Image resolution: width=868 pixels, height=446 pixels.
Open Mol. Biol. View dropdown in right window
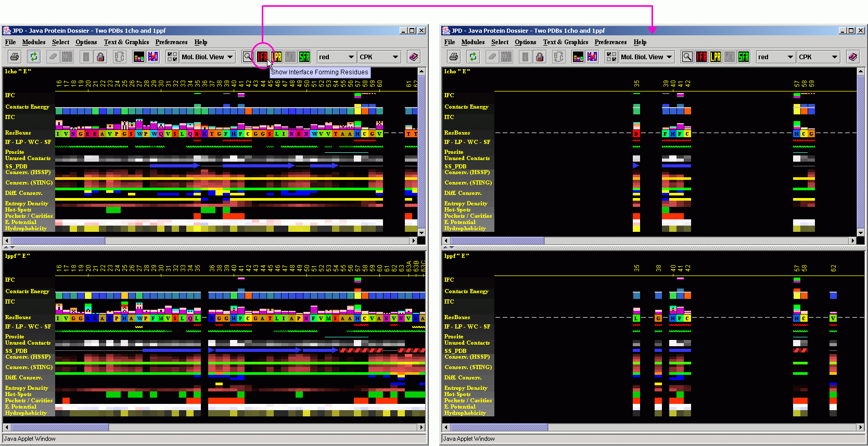point(647,57)
